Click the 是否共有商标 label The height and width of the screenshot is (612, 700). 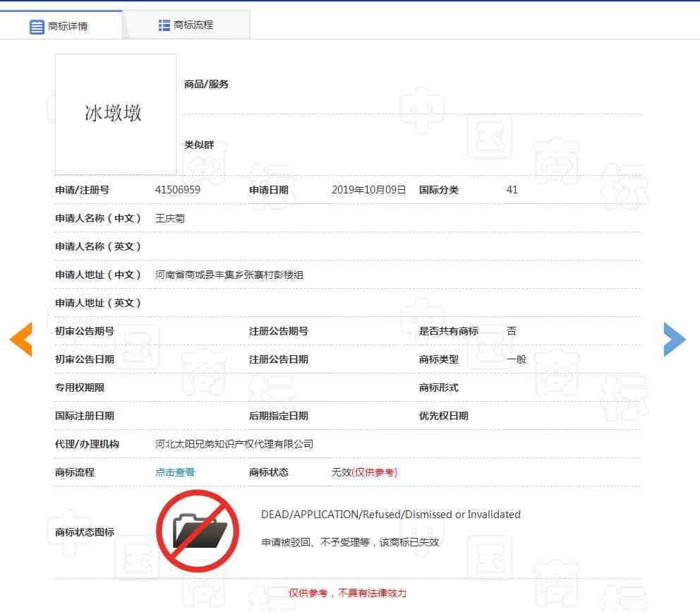coord(449,331)
